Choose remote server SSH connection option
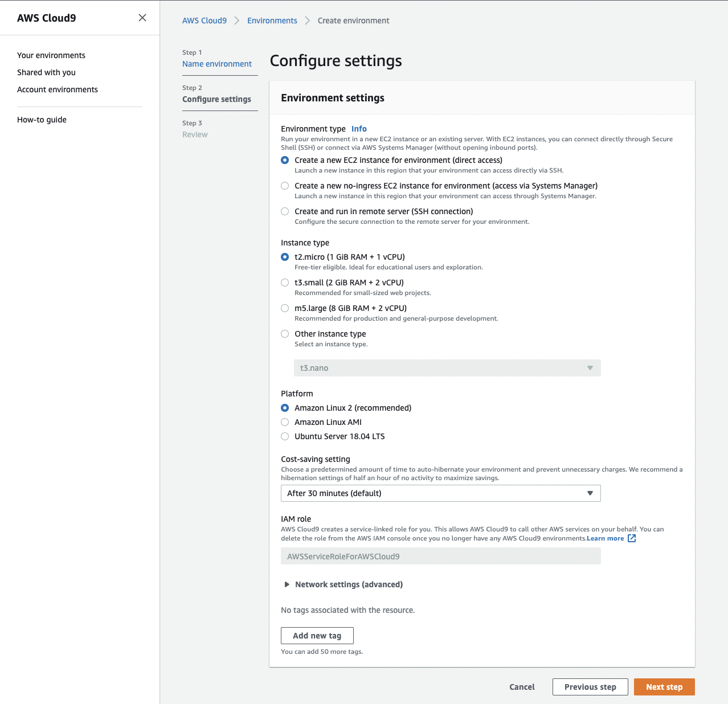The width and height of the screenshot is (728, 704). point(285,211)
